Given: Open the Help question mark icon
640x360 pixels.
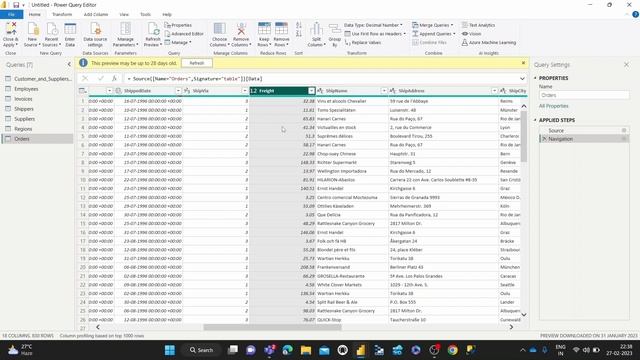Looking at the screenshot, I should [636, 14].
